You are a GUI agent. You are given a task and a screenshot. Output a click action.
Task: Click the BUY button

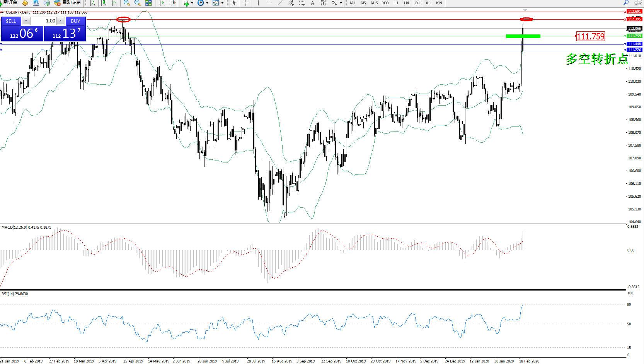pos(75,21)
